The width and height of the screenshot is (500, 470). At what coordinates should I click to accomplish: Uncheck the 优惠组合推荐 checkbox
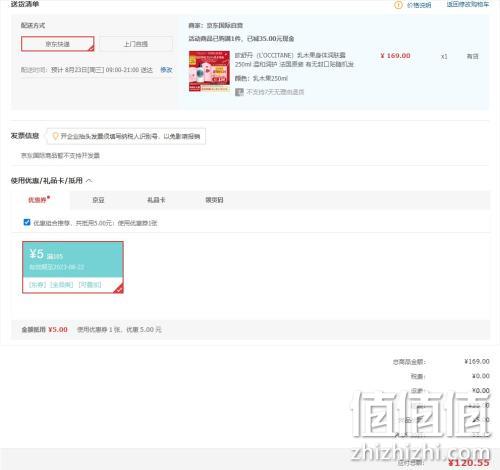[x=27, y=222]
